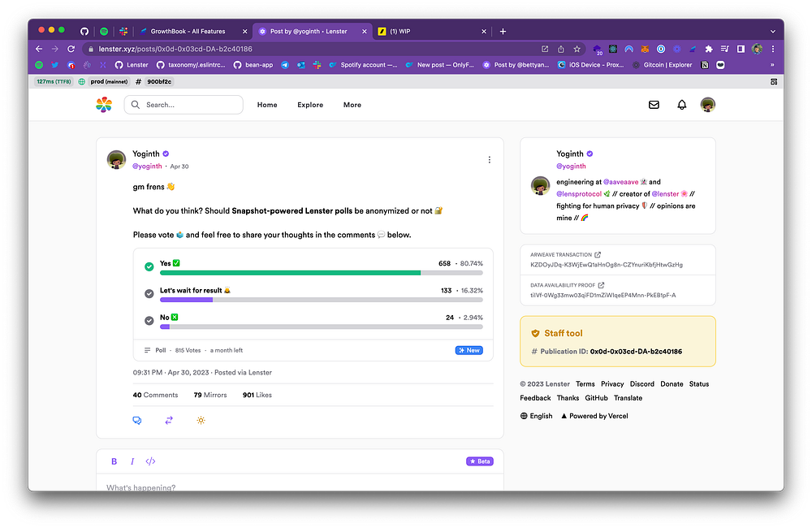Click the New badge in poll

pos(469,350)
